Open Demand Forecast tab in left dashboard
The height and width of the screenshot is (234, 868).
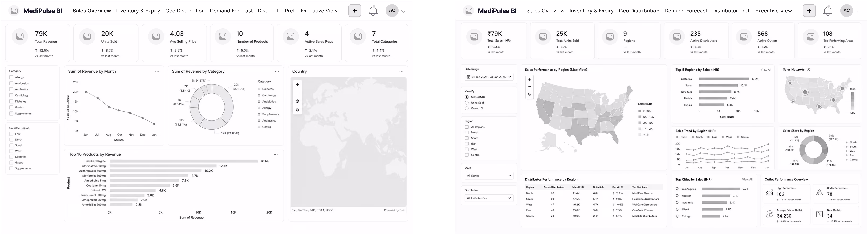tap(231, 11)
